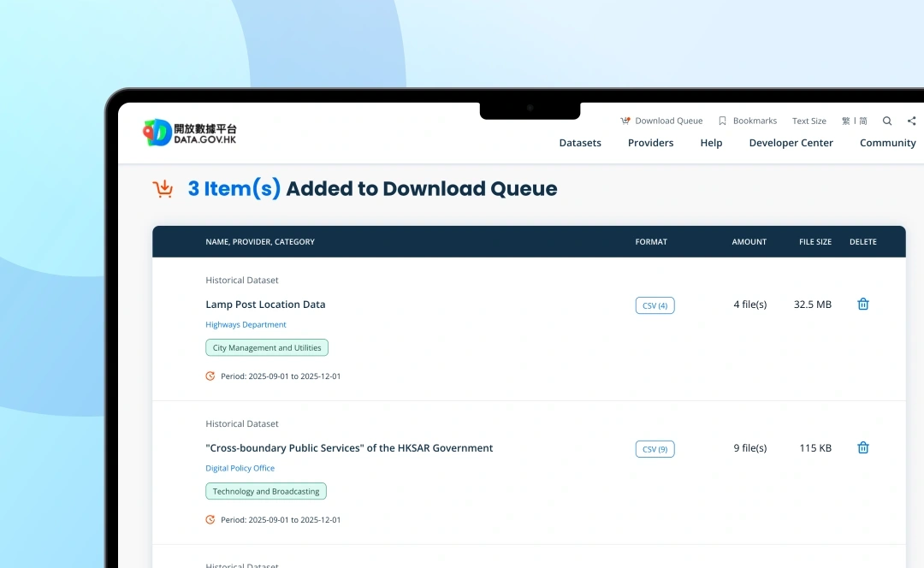
Task: Click the orange download cart heading icon
Action: click(163, 188)
